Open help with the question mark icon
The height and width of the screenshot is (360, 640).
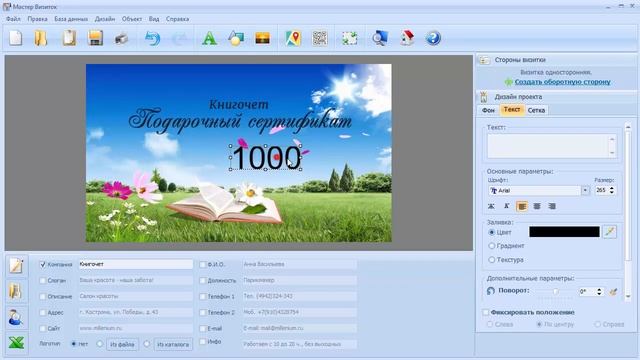tap(433, 38)
